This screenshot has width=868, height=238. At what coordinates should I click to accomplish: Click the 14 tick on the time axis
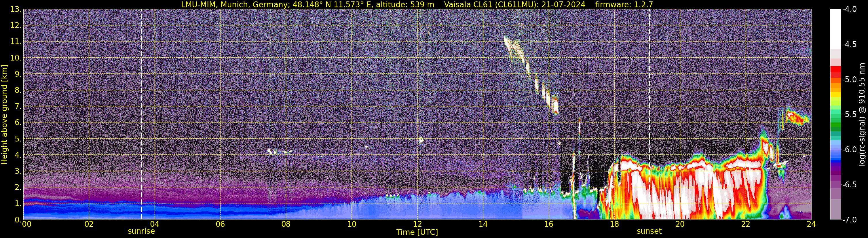coord(483,224)
